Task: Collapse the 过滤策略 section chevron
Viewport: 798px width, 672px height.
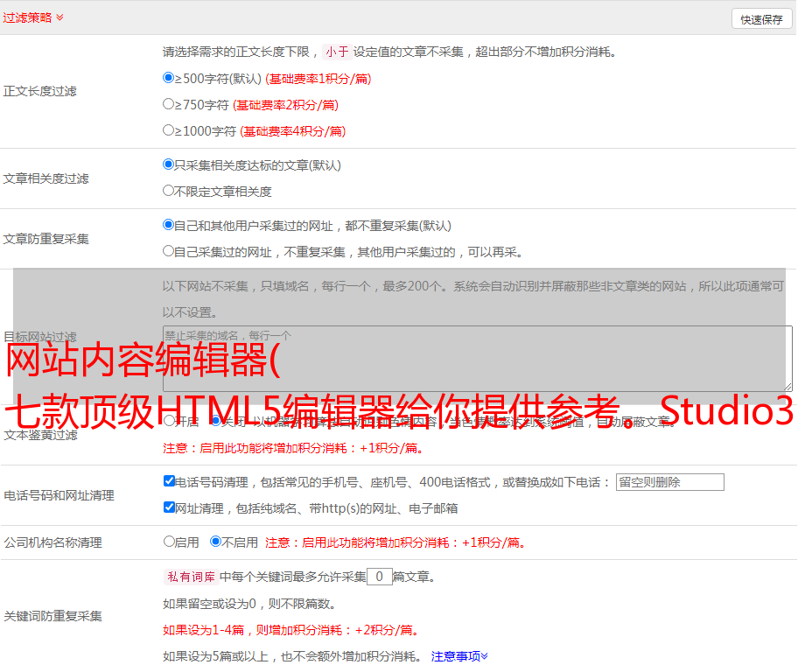Action: coord(59,17)
